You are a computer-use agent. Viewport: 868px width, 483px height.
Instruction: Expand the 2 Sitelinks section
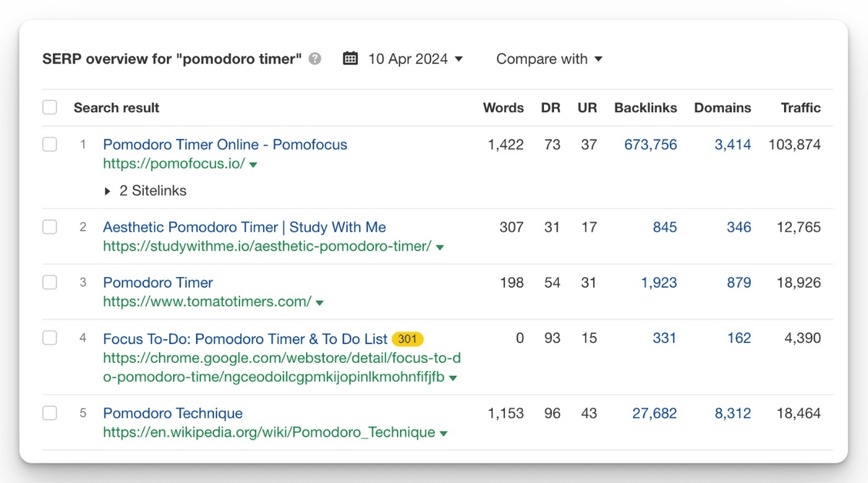tap(145, 191)
